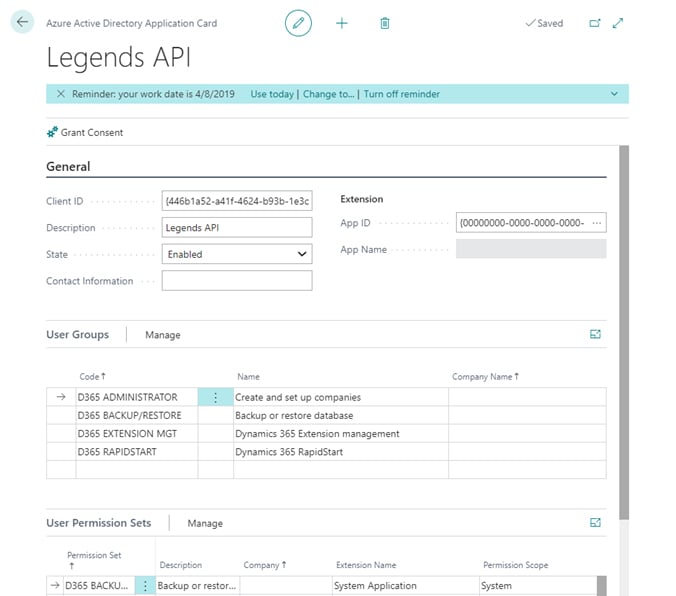Viewport: 676px width, 596px height.
Task: Click Grant Consent action
Action: [x=85, y=132]
